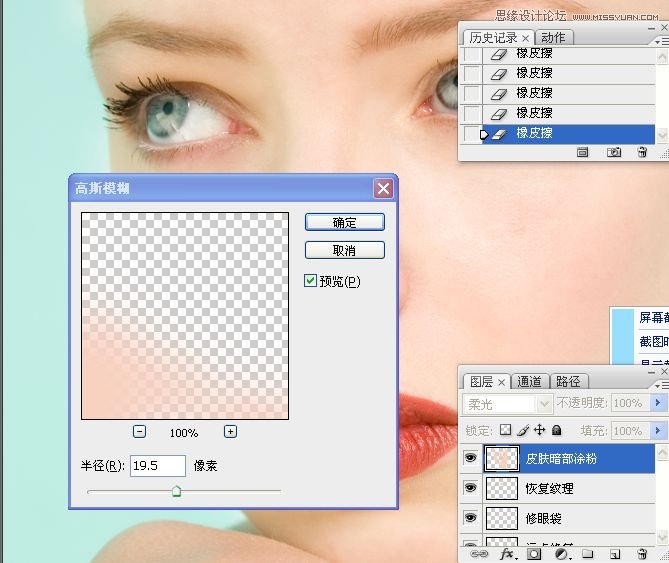Image resolution: width=669 pixels, height=563 pixels.
Task: Hide the 修眼袋 layer eye
Action: click(x=471, y=517)
